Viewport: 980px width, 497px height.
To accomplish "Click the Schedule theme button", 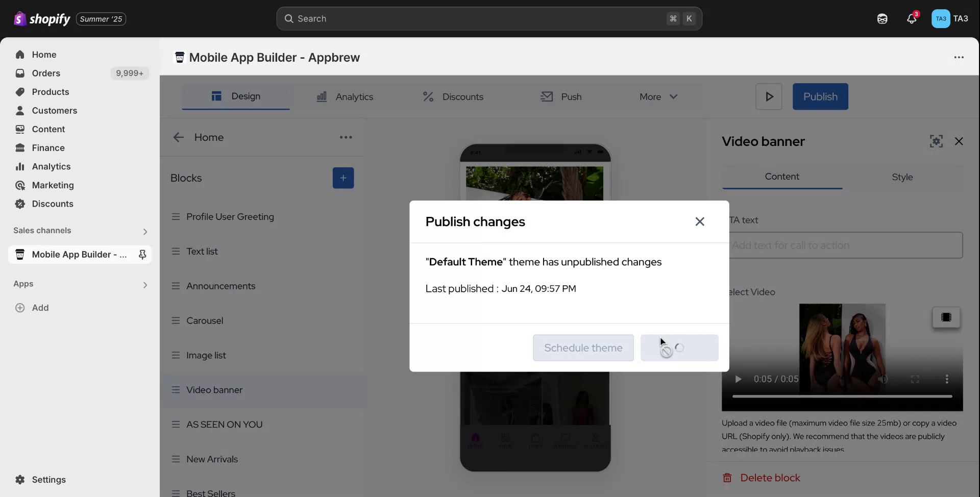I will (583, 347).
